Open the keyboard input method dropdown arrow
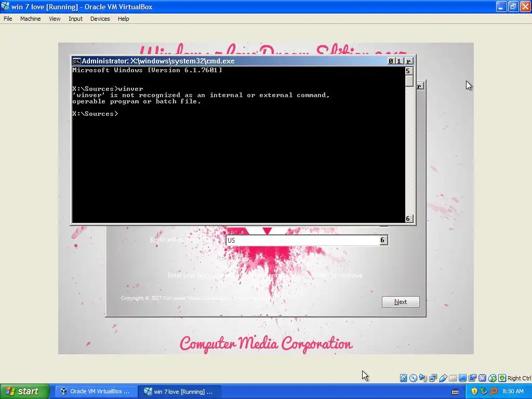532x399 pixels. coord(383,240)
